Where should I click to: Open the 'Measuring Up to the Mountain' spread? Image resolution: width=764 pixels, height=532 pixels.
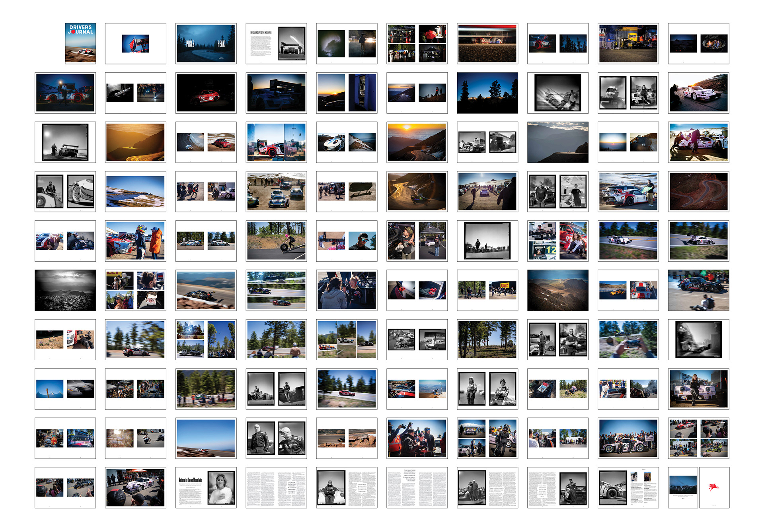click(276, 43)
